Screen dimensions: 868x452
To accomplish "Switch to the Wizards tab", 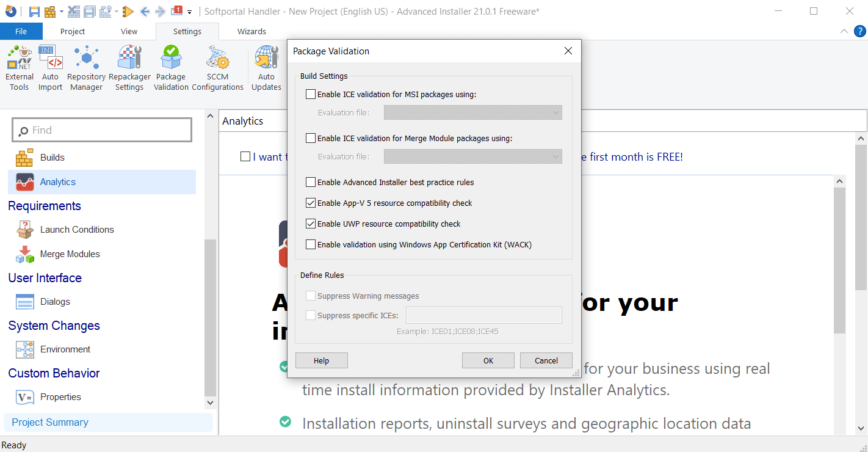I will click(252, 31).
